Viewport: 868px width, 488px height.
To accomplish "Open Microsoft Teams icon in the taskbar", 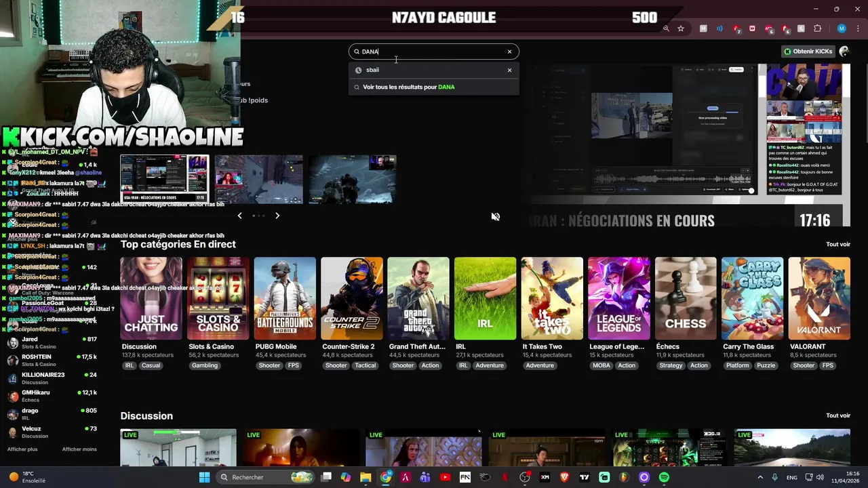I will tap(425, 477).
